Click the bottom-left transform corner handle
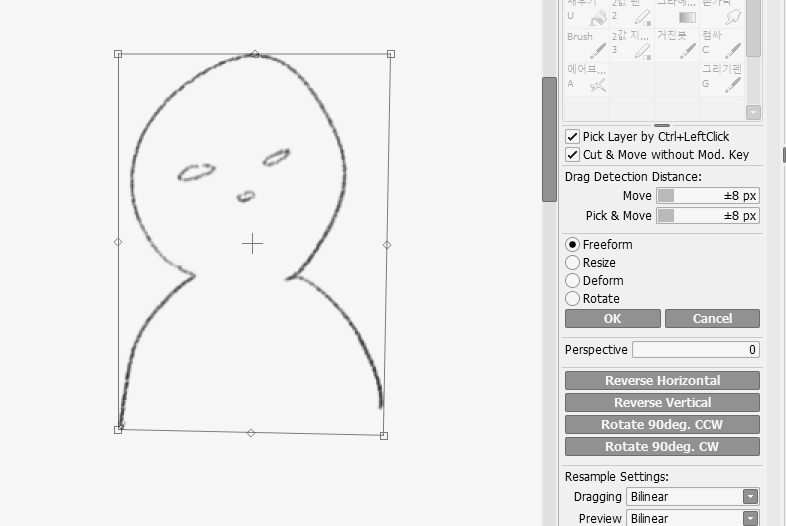786x526 pixels. tap(118, 430)
